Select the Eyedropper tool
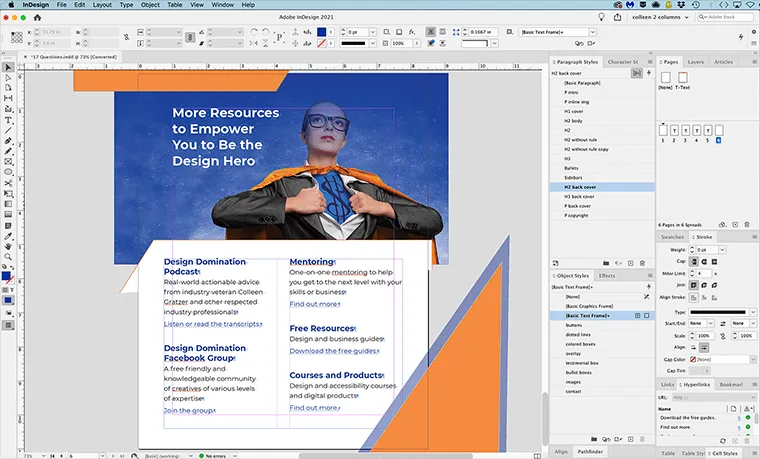The height and width of the screenshot is (459, 760). pos(8,237)
